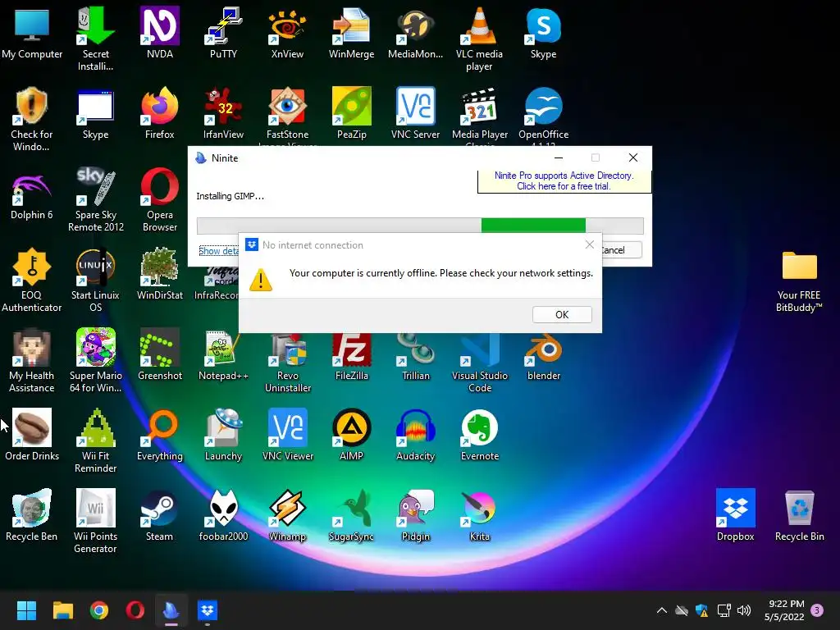Screen dimensions: 840x630
Task: Select the WinMerge desktop icon
Action: coord(351,32)
